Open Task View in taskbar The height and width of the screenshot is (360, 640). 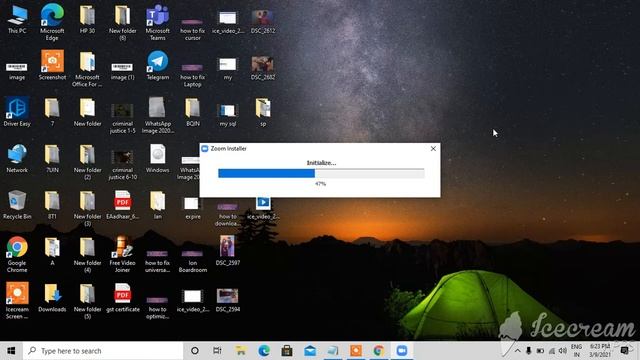(x=218, y=351)
